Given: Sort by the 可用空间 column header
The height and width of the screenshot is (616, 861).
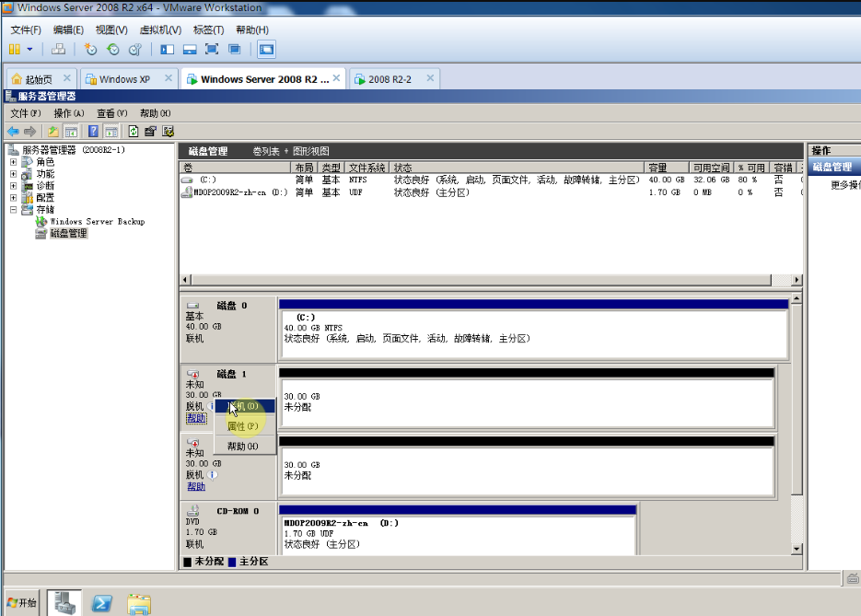Looking at the screenshot, I should (711, 168).
